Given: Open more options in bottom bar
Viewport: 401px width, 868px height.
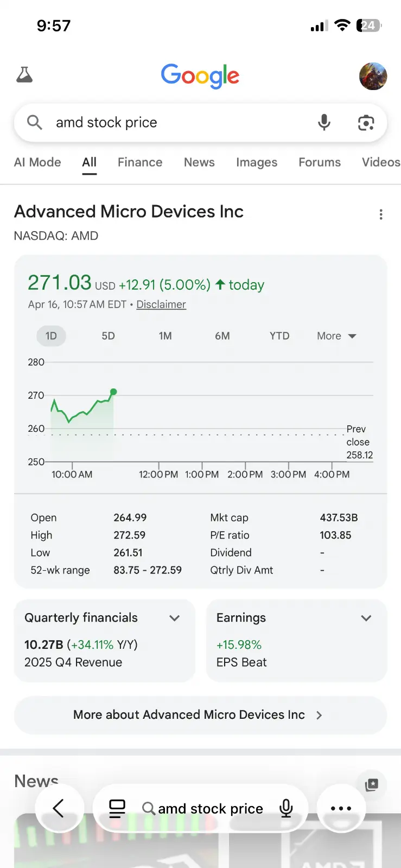Looking at the screenshot, I should 341,808.
